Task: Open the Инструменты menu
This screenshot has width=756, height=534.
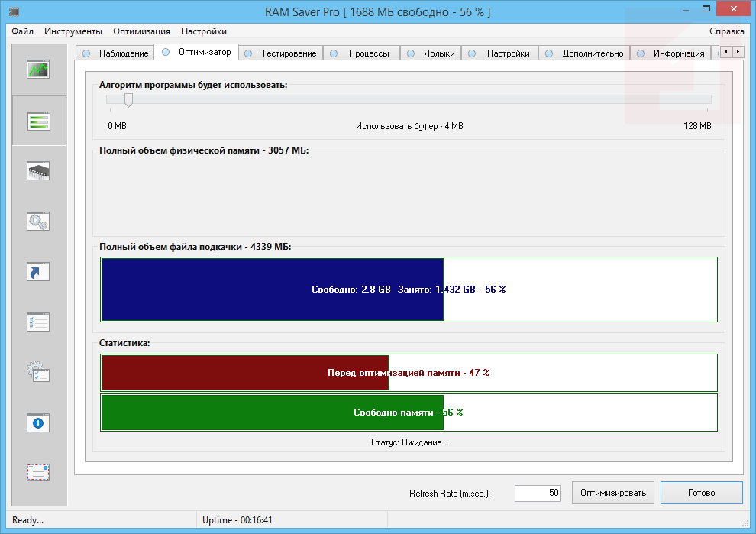Action: (73, 31)
